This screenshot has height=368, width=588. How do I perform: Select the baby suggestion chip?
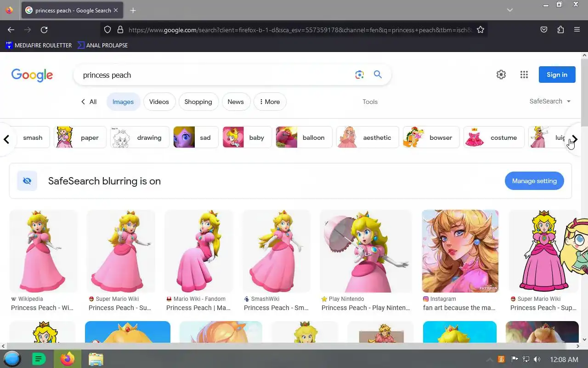247,138
